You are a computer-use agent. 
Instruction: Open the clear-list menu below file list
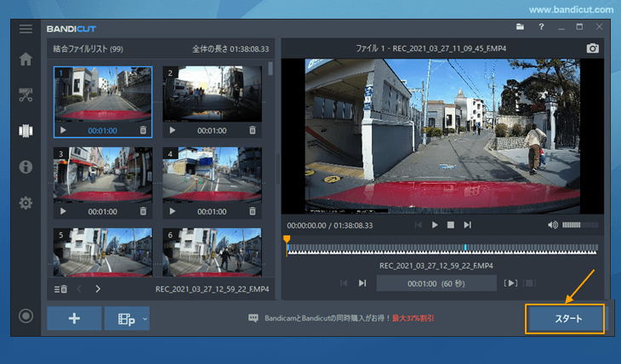pos(61,289)
